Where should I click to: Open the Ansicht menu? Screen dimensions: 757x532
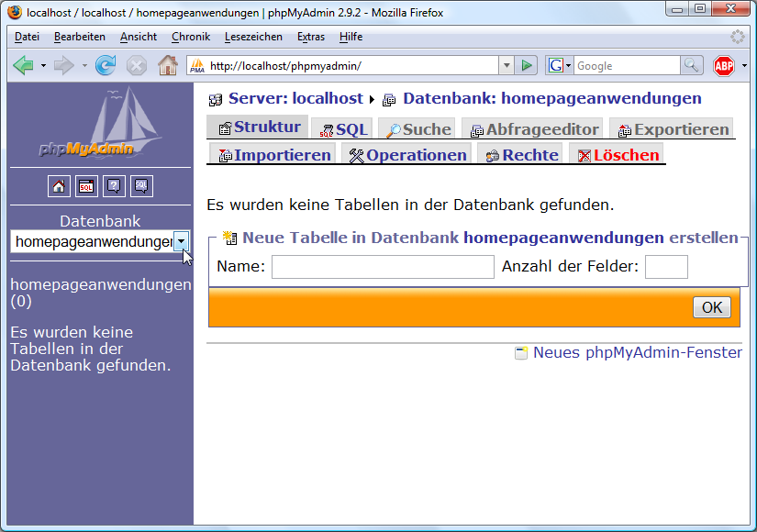point(139,37)
